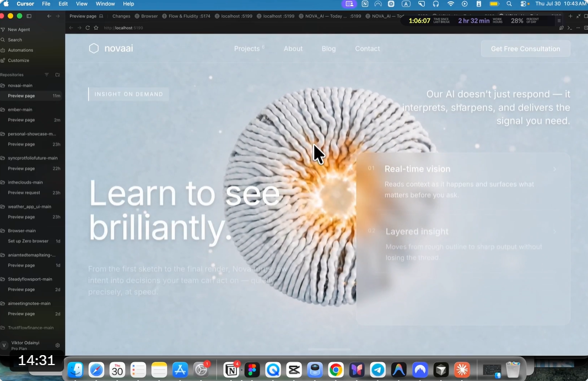Open Safari from the Dock
This screenshot has height=381, width=588.
tap(96, 370)
